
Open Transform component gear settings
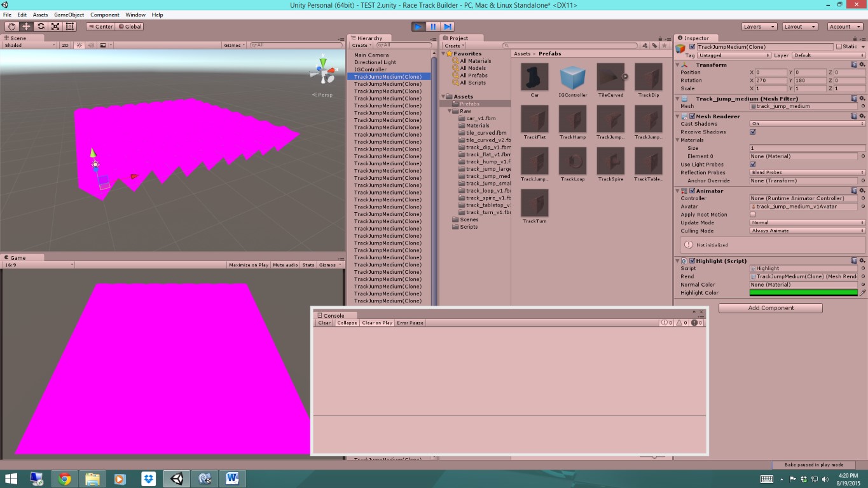click(x=862, y=65)
